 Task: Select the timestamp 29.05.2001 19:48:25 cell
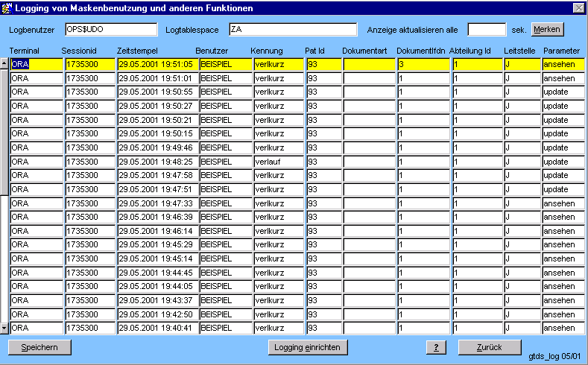click(x=156, y=162)
